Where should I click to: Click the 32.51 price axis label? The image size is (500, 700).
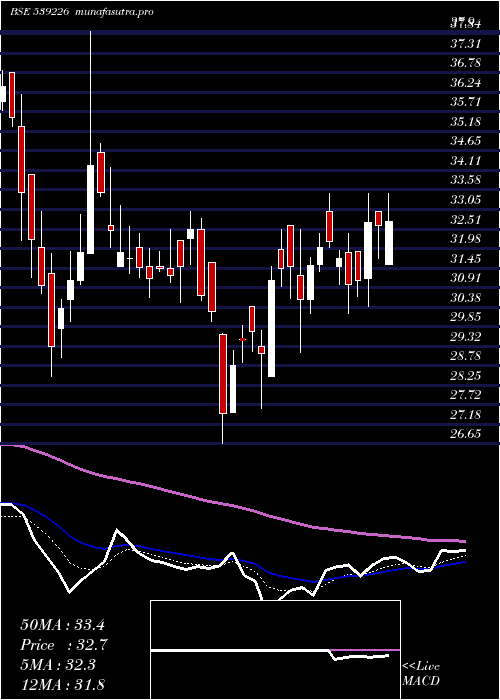pyautogui.click(x=466, y=219)
